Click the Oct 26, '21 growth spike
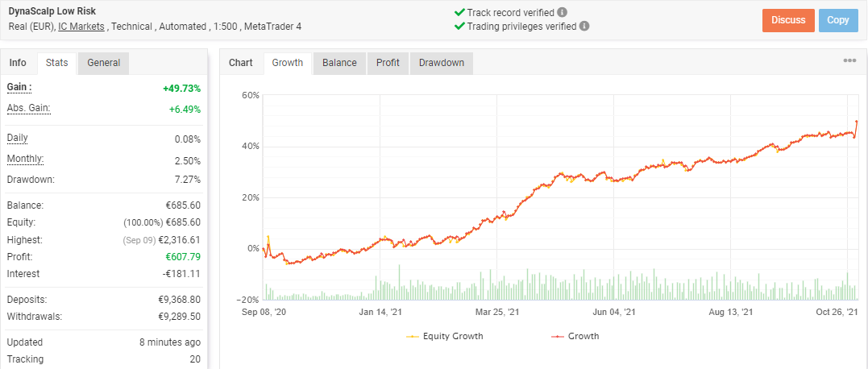The width and height of the screenshot is (868, 369). pos(856,122)
